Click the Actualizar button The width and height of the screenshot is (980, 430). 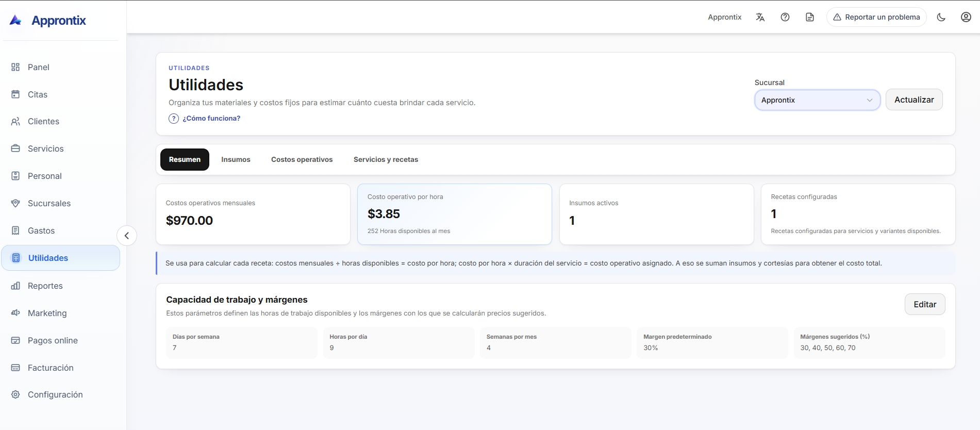914,100
